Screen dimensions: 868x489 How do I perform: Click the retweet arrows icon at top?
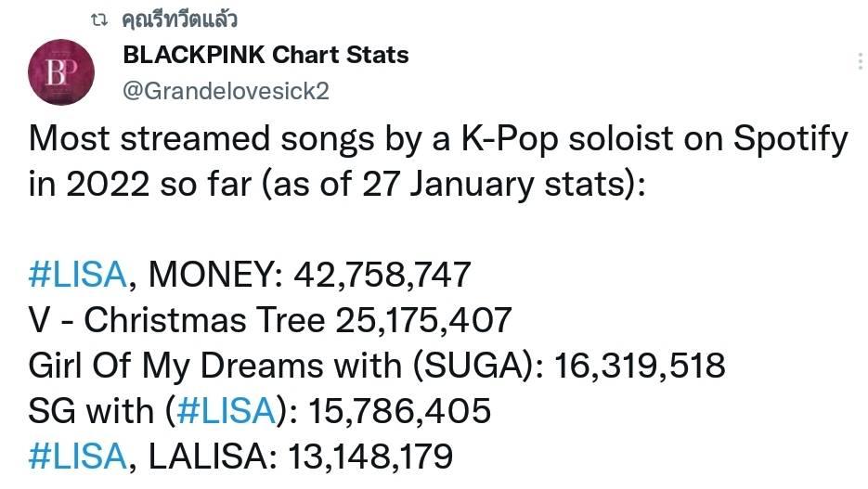click(99, 20)
